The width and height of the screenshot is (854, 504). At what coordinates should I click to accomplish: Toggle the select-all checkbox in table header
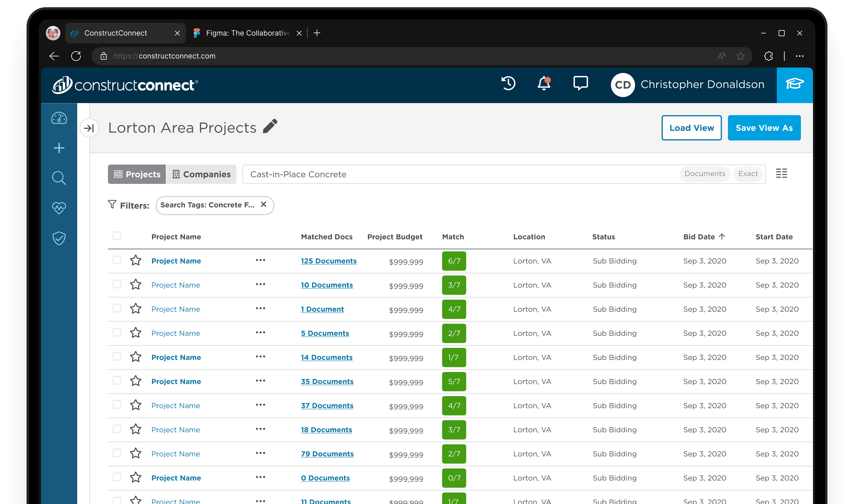[117, 236]
